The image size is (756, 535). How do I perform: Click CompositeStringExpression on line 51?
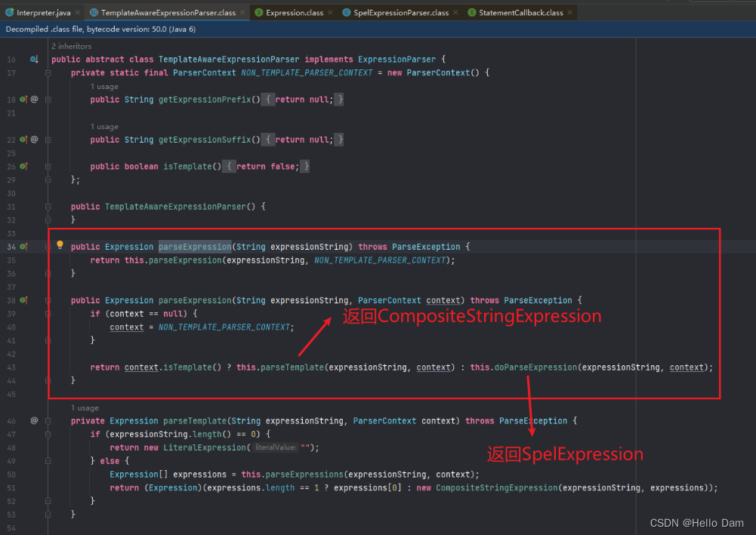click(x=497, y=487)
